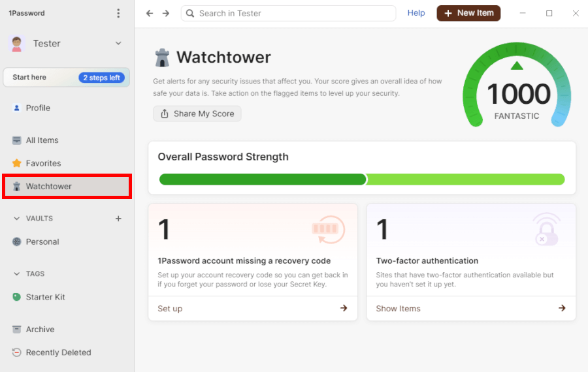The width and height of the screenshot is (588, 372).
Task: Go forward with the right arrow
Action: [166, 14]
